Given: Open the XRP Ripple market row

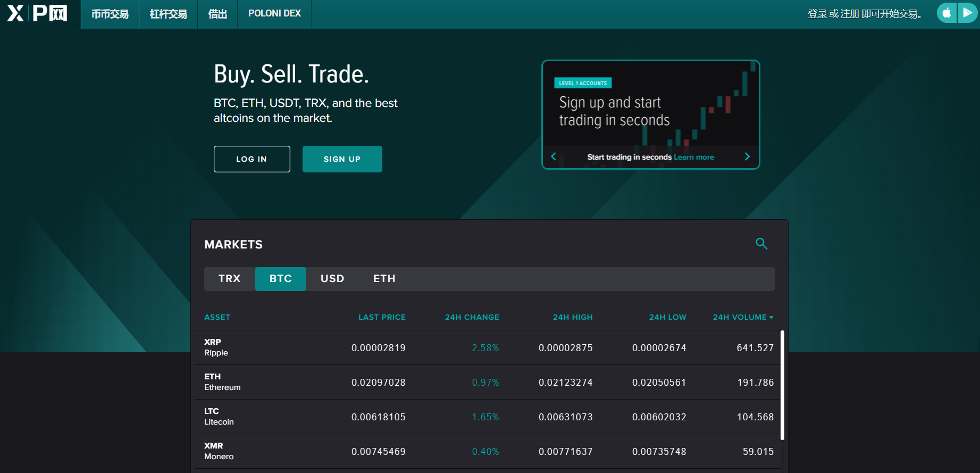Looking at the screenshot, I should [488, 347].
